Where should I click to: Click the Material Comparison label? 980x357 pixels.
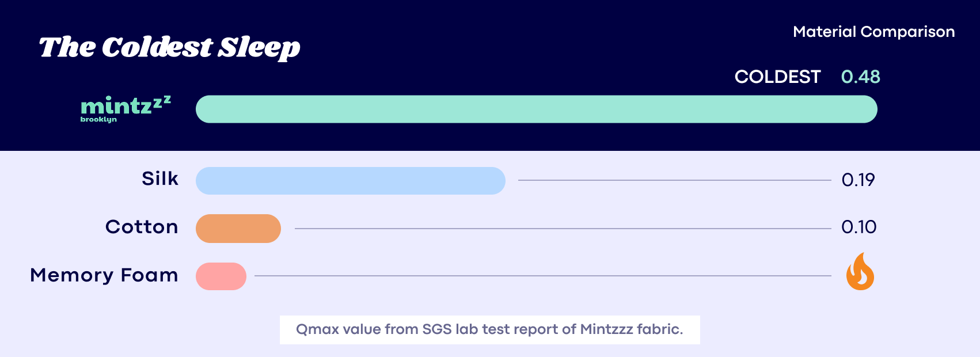(873, 32)
